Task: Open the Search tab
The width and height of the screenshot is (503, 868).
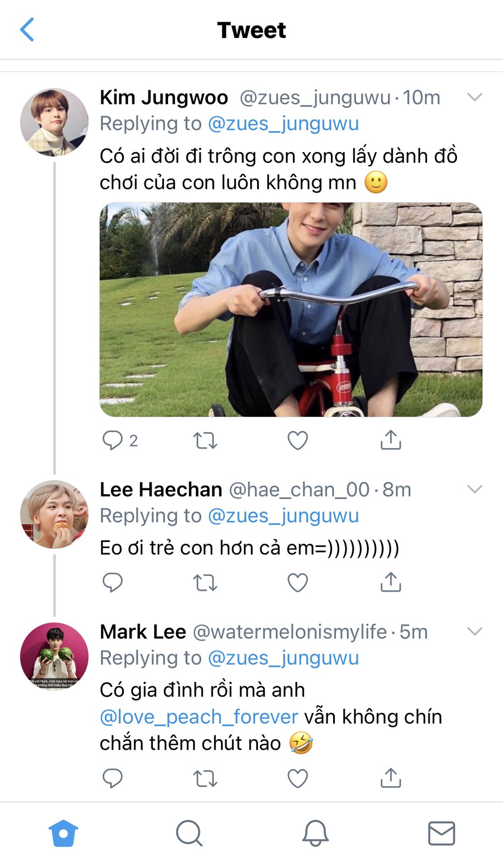Action: [189, 833]
